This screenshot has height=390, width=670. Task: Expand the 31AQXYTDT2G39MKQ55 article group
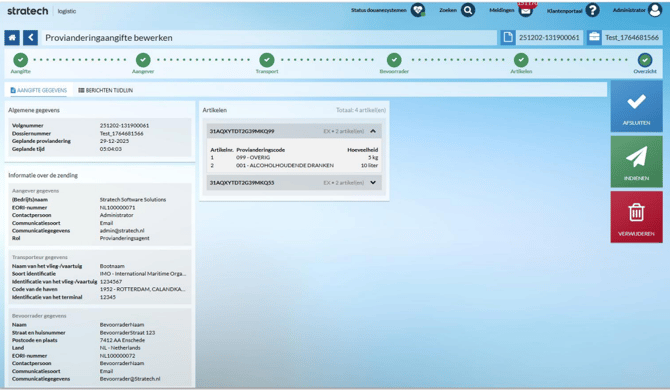click(x=294, y=182)
